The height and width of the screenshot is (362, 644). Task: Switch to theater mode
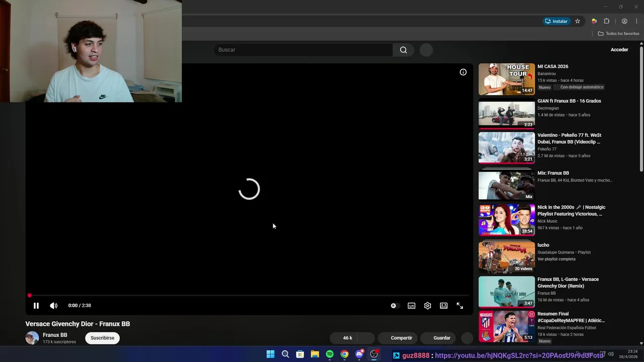[444, 306]
